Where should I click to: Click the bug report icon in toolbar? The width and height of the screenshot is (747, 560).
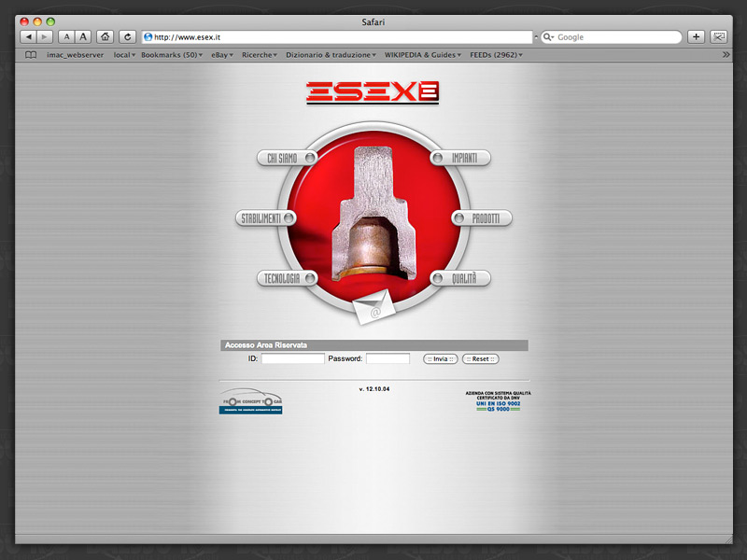coord(718,36)
